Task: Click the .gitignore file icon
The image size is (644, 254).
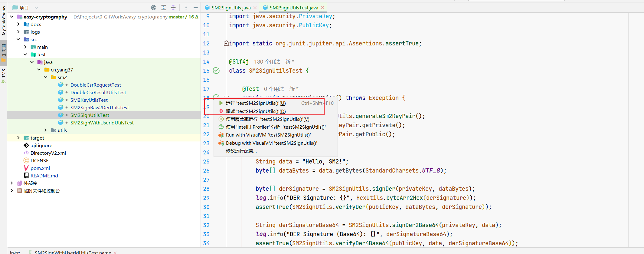Action: click(x=26, y=145)
